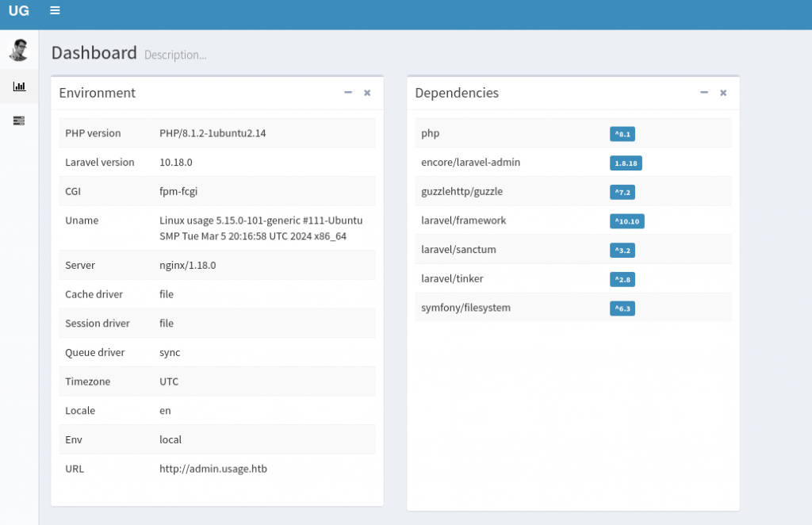Toggle the sidebar hamburger menu

point(55,11)
